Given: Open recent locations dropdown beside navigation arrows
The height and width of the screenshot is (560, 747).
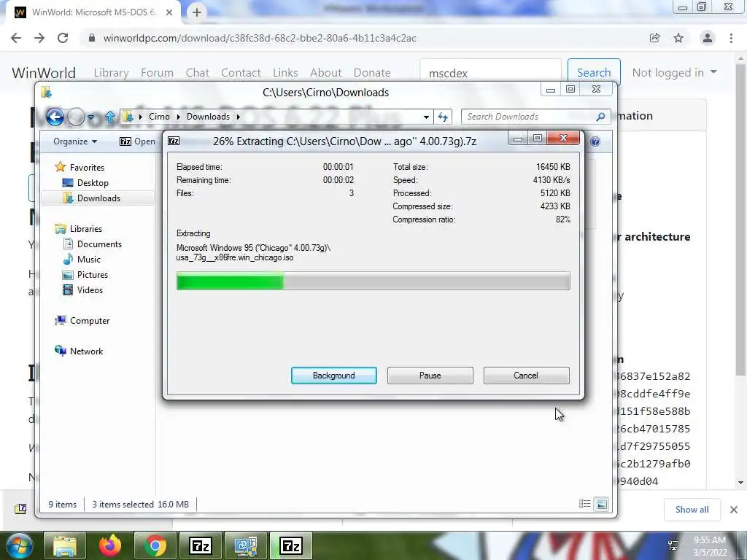Looking at the screenshot, I should (91, 117).
